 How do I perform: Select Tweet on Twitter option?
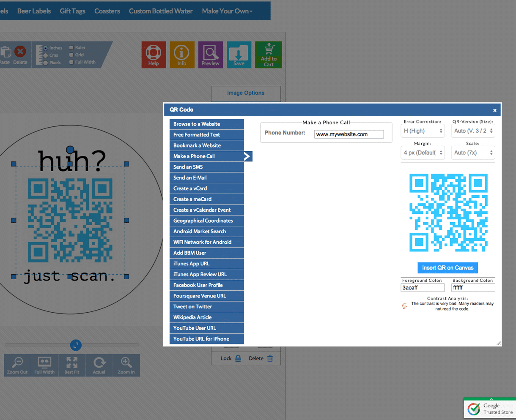pos(207,307)
